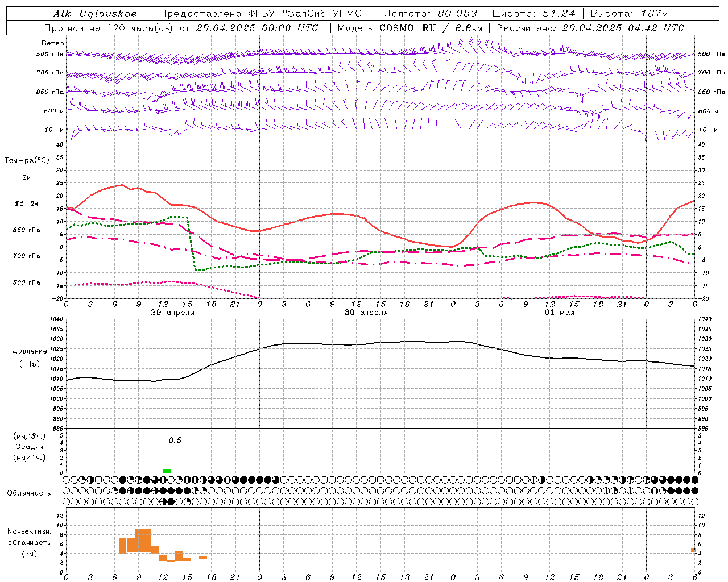Click the small orange bar at chart's right edge
The height and width of the screenshot is (582, 728).
click(693, 550)
